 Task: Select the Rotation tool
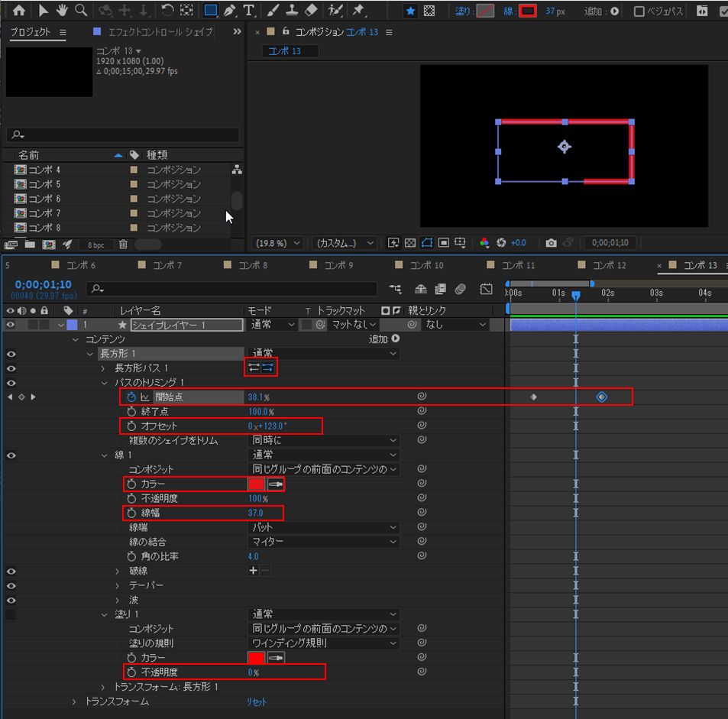(167, 10)
